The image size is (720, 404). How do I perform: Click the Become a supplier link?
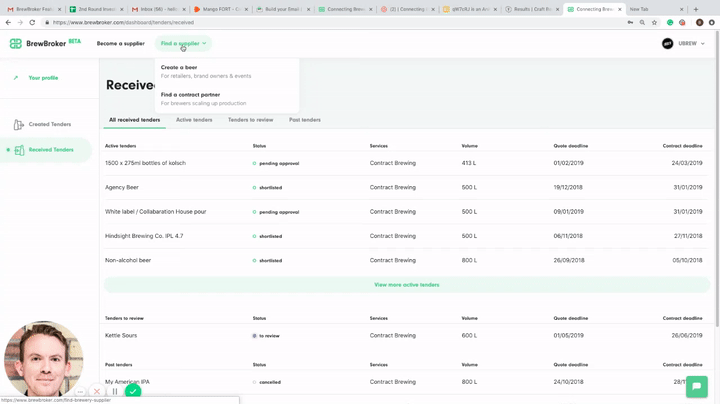tap(120, 44)
